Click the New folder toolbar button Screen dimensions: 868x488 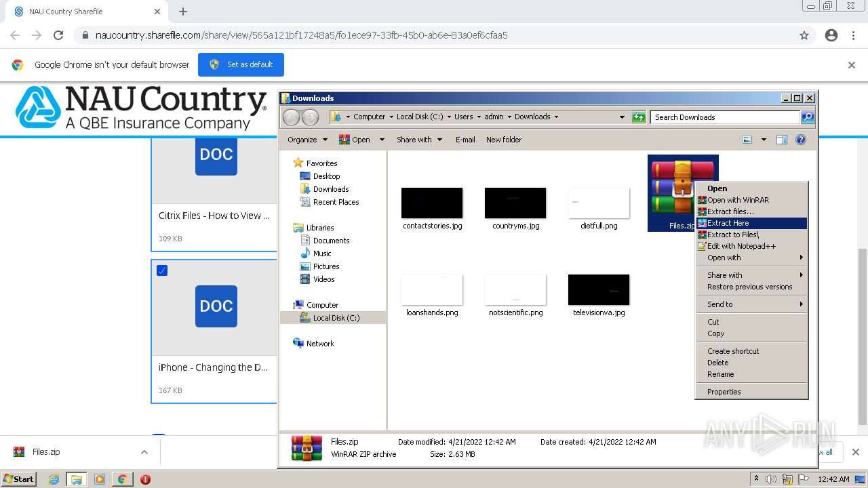[504, 140]
